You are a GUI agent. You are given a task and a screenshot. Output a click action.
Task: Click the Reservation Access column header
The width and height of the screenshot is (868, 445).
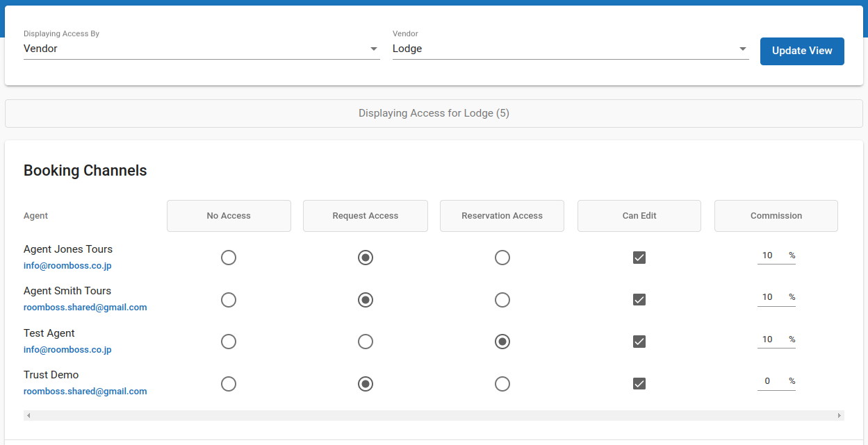coord(502,216)
